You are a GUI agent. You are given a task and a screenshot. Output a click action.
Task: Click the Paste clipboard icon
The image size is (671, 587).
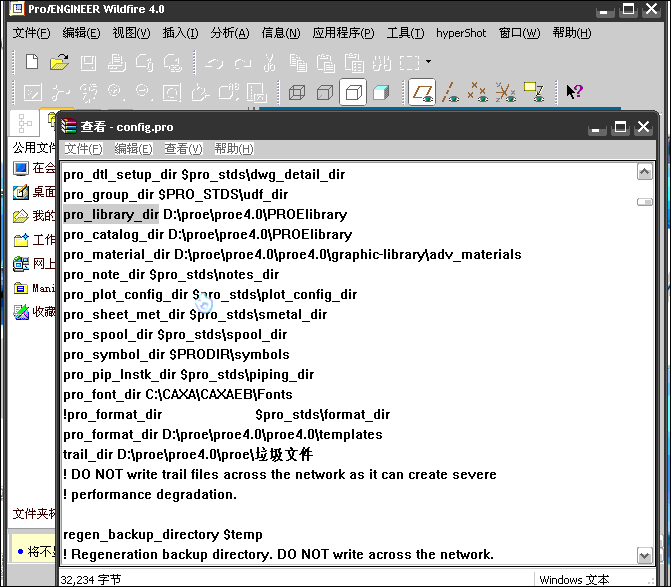(x=326, y=63)
